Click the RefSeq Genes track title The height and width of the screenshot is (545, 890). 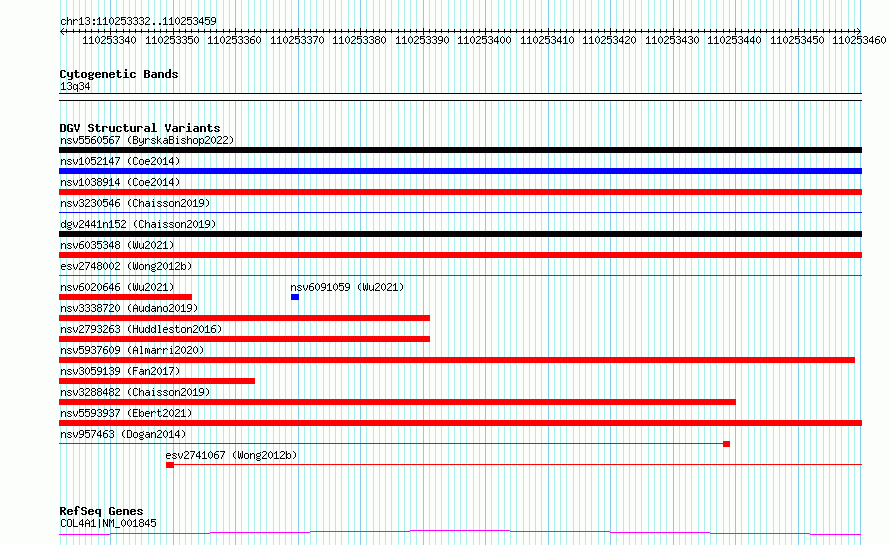click(x=101, y=511)
